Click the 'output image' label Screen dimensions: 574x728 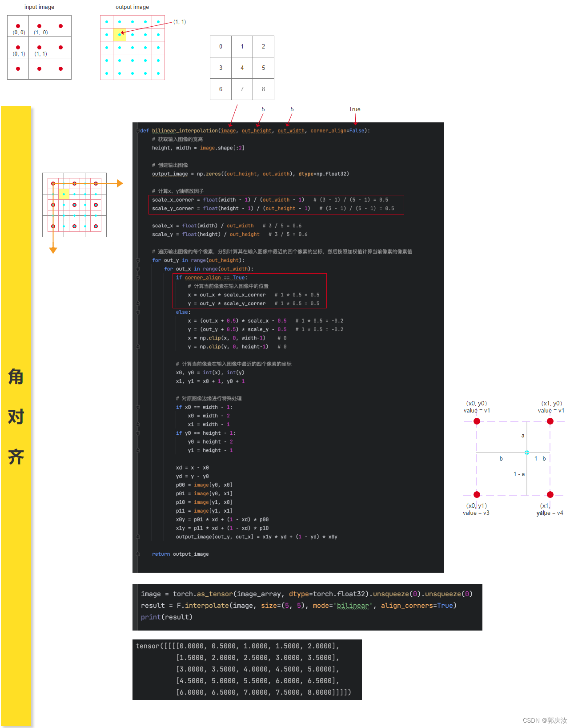tap(132, 7)
